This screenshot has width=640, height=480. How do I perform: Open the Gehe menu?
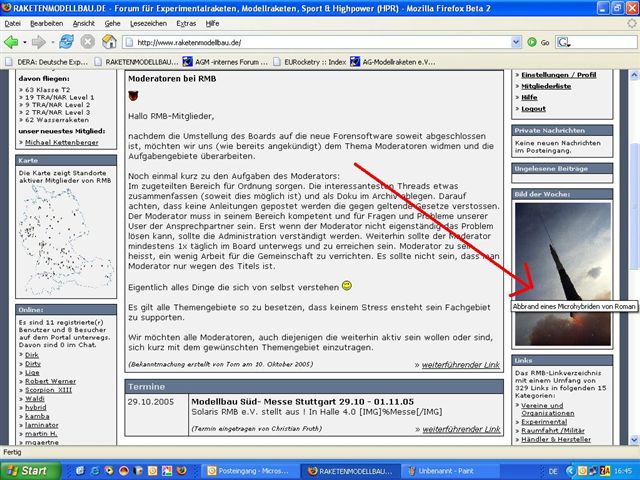coord(112,24)
